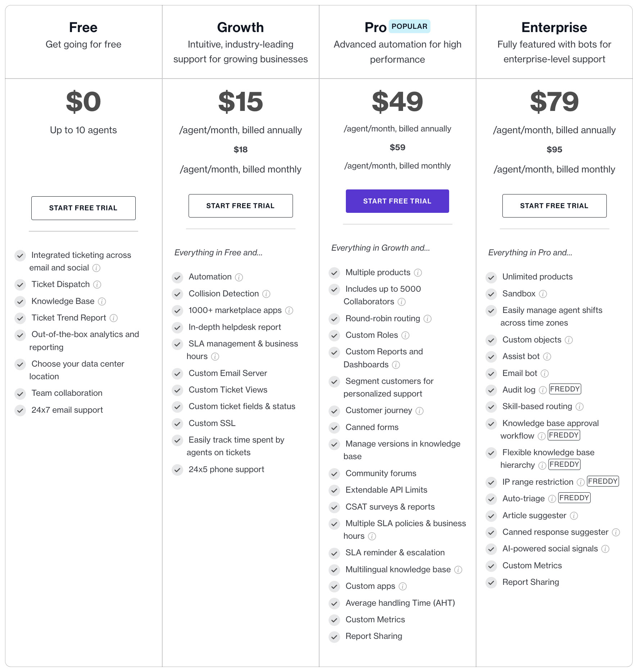This screenshot has width=637, height=672.
Task: Start free trial for the Free plan
Action: pyautogui.click(x=83, y=208)
